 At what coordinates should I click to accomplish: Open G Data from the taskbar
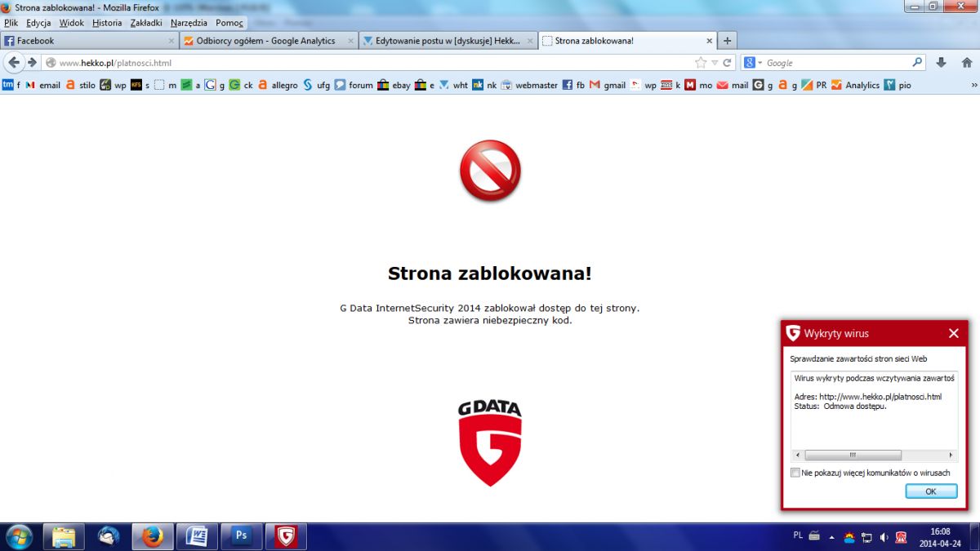(x=286, y=536)
